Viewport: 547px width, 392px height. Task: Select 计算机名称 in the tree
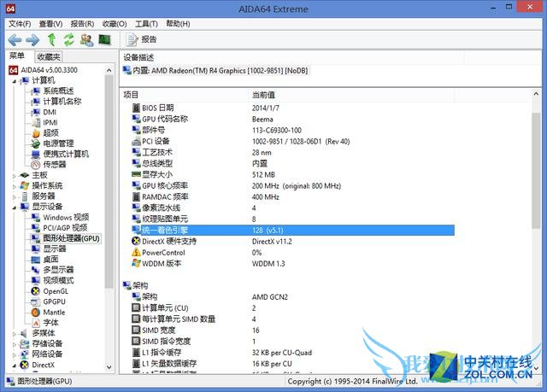coord(62,102)
